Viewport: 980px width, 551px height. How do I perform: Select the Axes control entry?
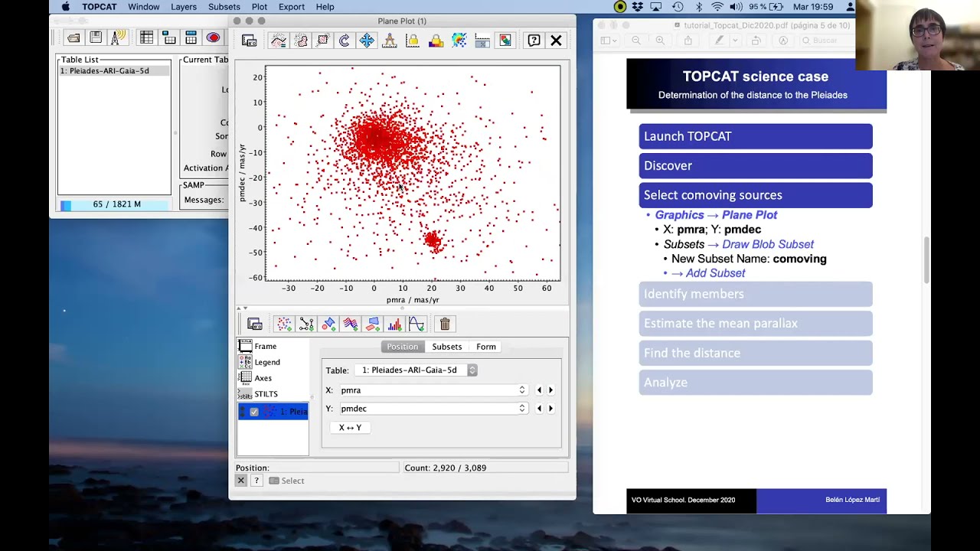273,378
